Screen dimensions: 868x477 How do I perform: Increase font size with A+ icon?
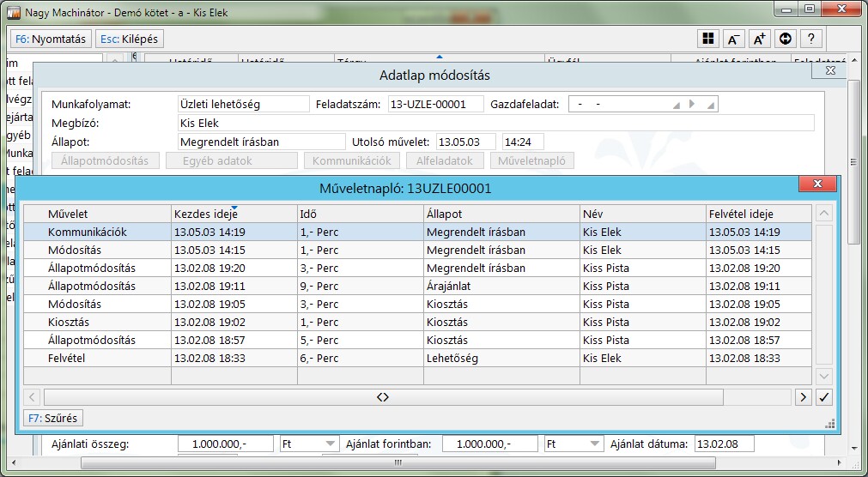click(760, 39)
